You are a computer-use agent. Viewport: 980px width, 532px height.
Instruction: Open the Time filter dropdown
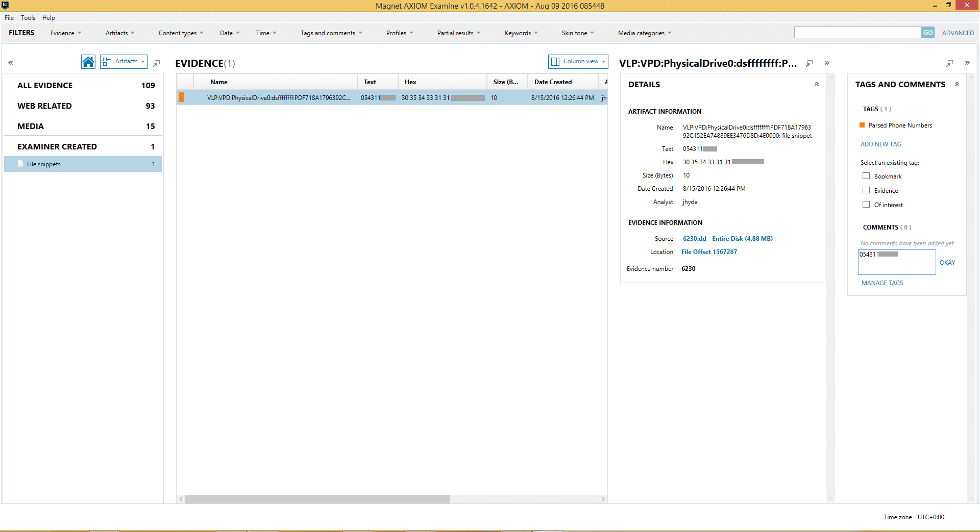266,33
